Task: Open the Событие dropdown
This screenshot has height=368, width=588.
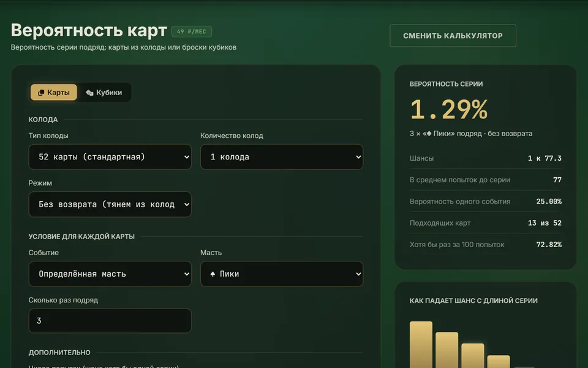Action: coord(110,274)
